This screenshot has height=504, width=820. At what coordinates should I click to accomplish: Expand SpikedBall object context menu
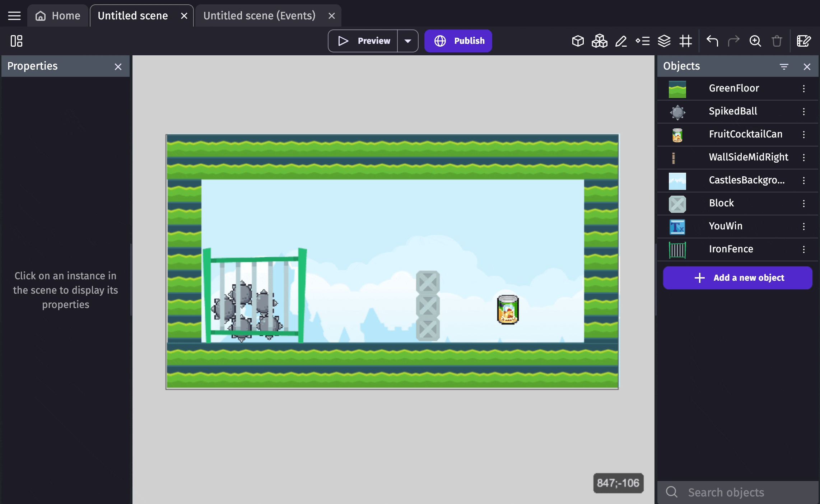pos(805,111)
